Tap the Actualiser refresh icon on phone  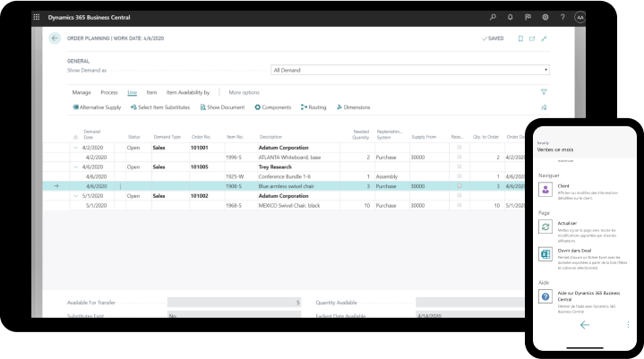pos(544,227)
